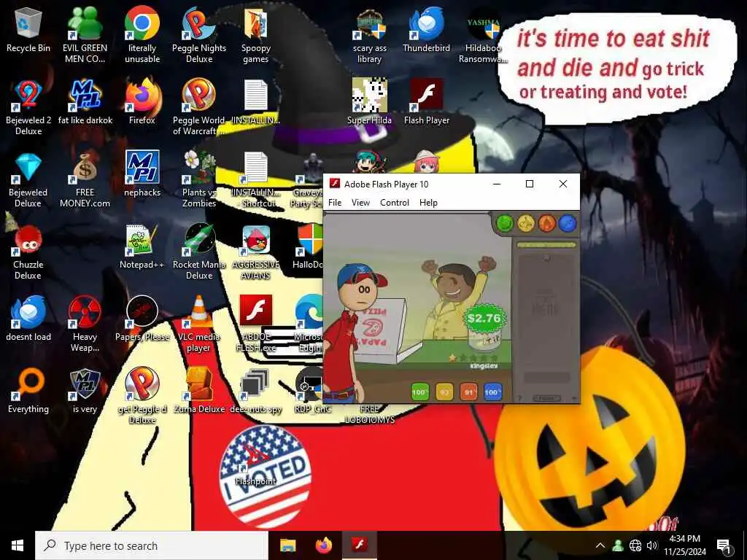Click the FREE MONEY.com money bag icon
Viewport: 747px width, 560px height.
(x=85, y=179)
